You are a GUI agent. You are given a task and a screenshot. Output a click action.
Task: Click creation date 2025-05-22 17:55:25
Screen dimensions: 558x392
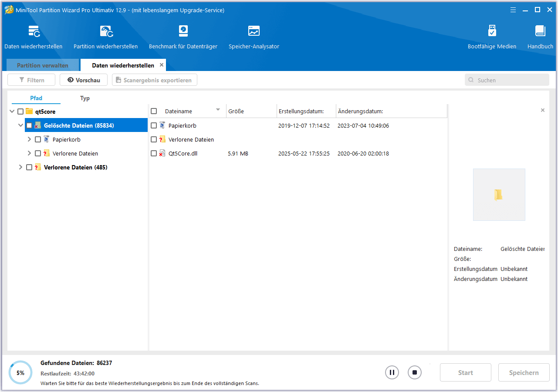point(304,153)
